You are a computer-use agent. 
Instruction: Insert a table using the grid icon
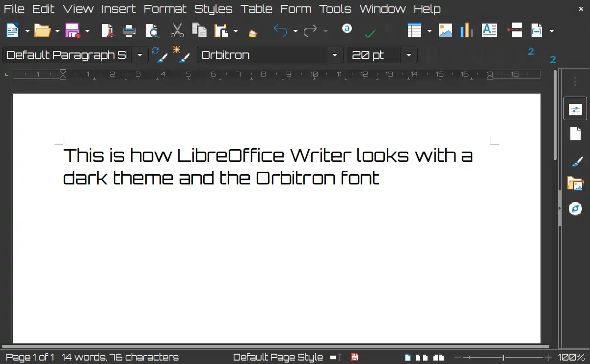click(415, 30)
